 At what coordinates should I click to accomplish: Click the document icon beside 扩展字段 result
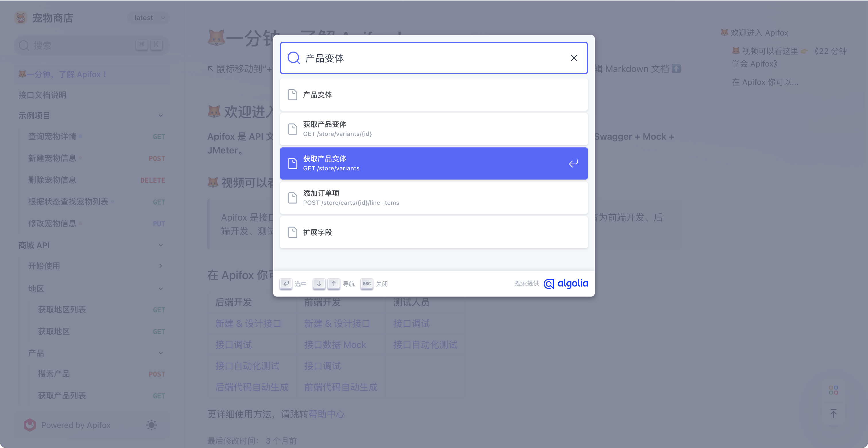pyautogui.click(x=292, y=232)
